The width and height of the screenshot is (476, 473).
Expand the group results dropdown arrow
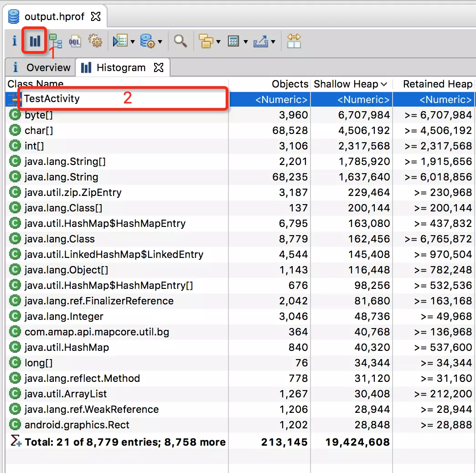pyautogui.click(x=218, y=41)
